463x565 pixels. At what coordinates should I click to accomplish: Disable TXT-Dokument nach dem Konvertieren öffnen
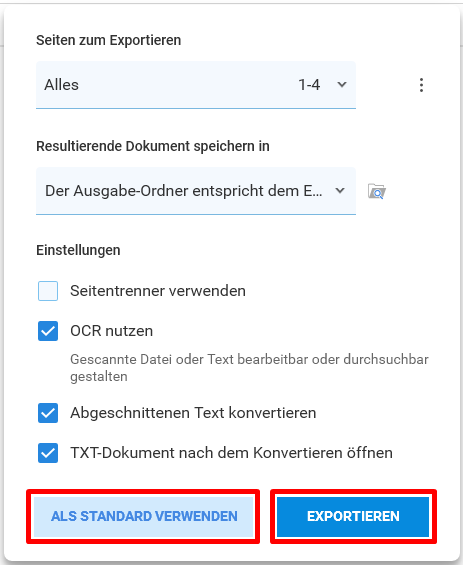click(x=48, y=453)
